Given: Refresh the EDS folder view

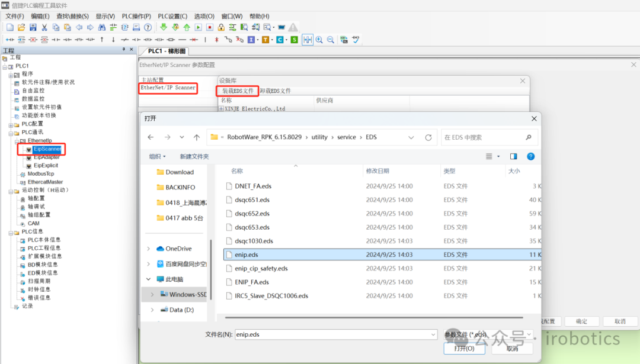Looking at the screenshot, I should click(428, 137).
